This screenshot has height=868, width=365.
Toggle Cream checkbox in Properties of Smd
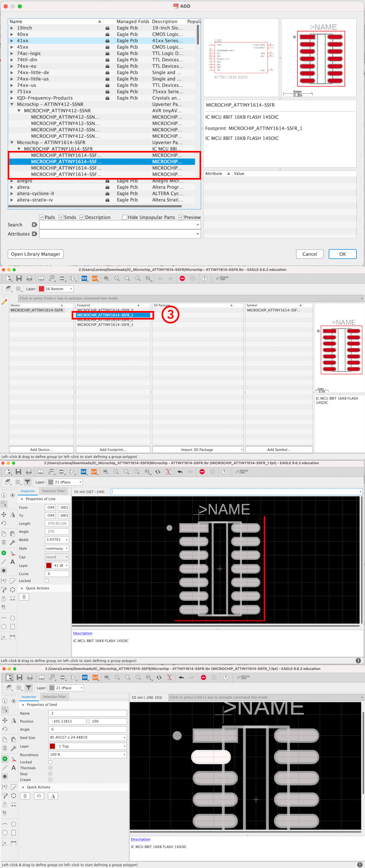tap(50, 780)
